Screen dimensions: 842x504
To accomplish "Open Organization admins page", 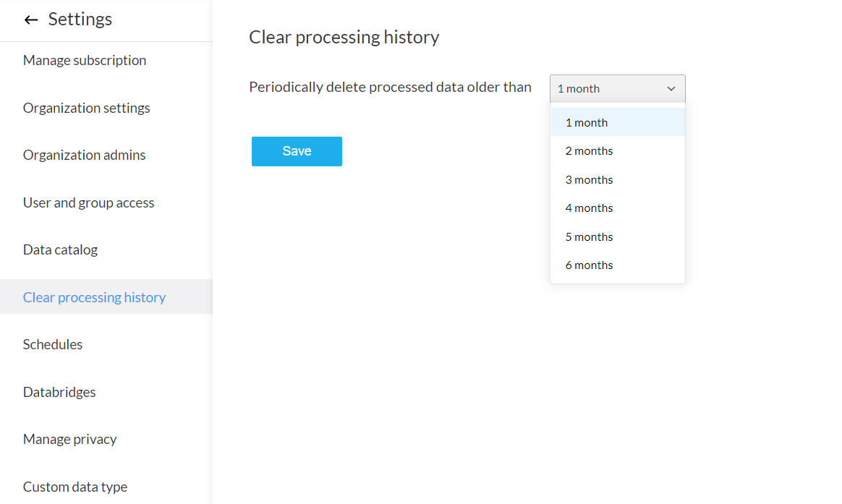I will (x=84, y=155).
